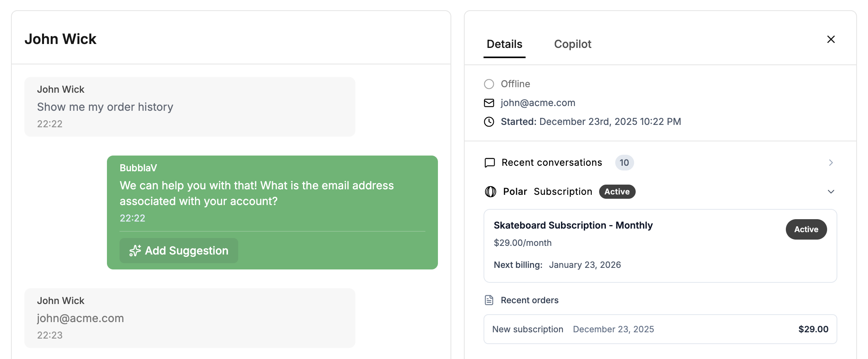This screenshot has height=359, width=868.
Task: Open the New subscription order row
Action: [x=660, y=329]
